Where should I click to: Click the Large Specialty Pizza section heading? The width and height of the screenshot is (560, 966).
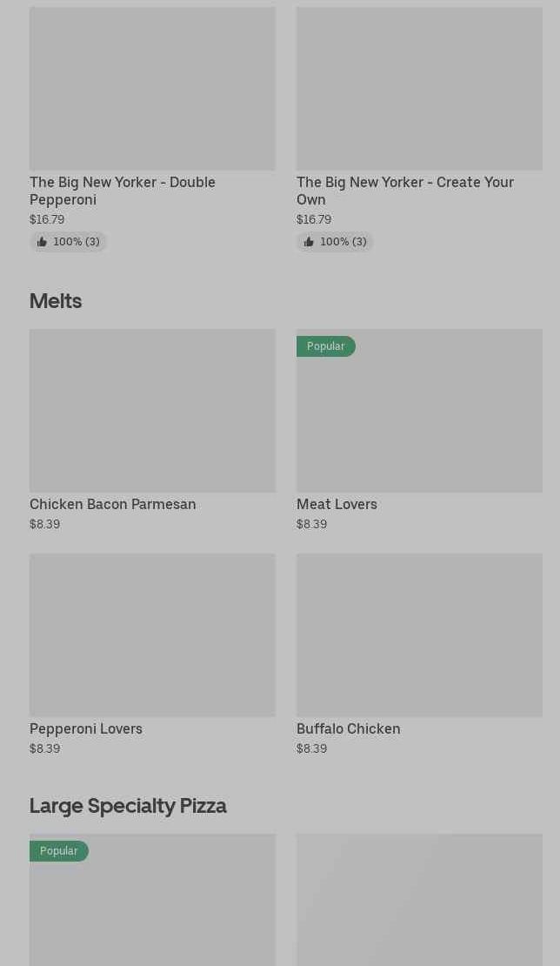[x=128, y=806]
